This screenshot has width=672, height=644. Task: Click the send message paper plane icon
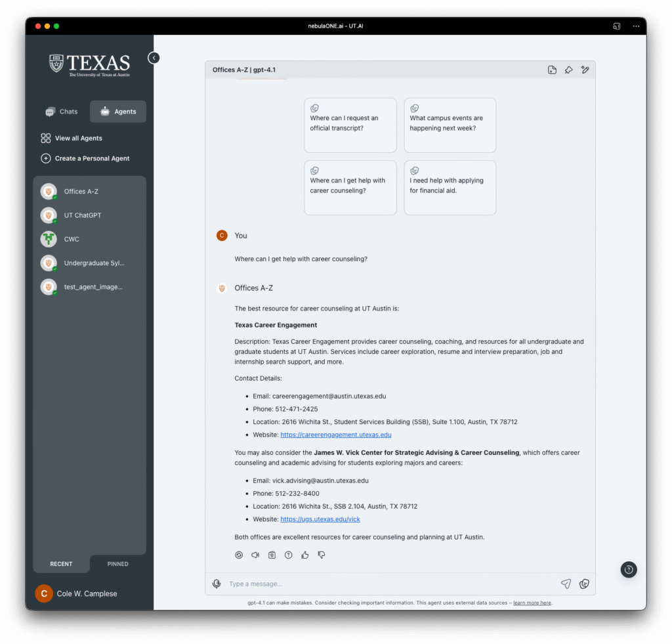[x=566, y=584]
